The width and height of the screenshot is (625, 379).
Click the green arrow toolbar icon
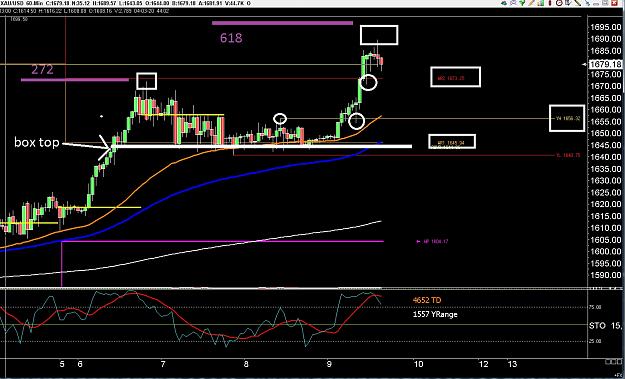(x=522, y=3)
